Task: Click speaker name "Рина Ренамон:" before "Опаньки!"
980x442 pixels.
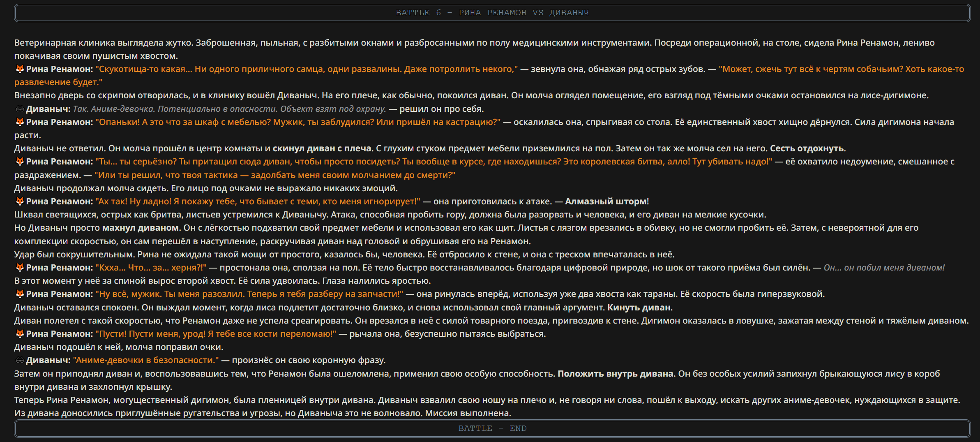Action: [x=60, y=122]
